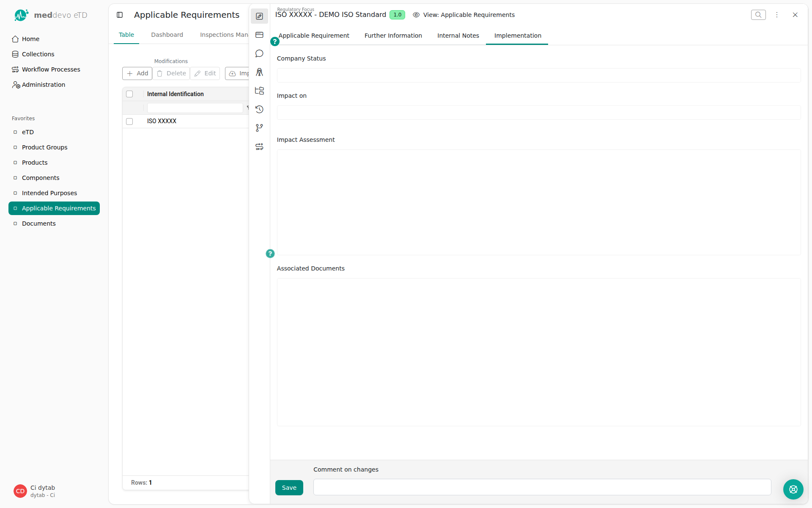This screenshot has height=508, width=812.
Task: Open the comments speech bubble icon
Action: click(259, 53)
